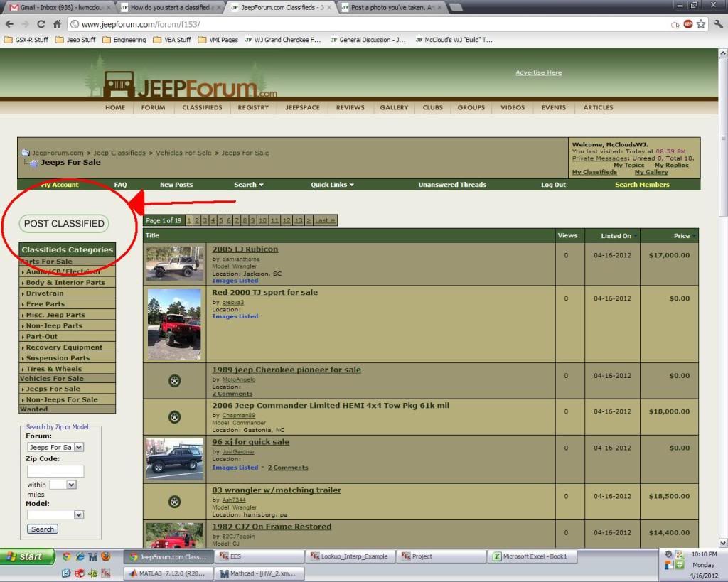Sort listings by the Price column header
The height and width of the screenshot is (582, 728).
pos(682,236)
